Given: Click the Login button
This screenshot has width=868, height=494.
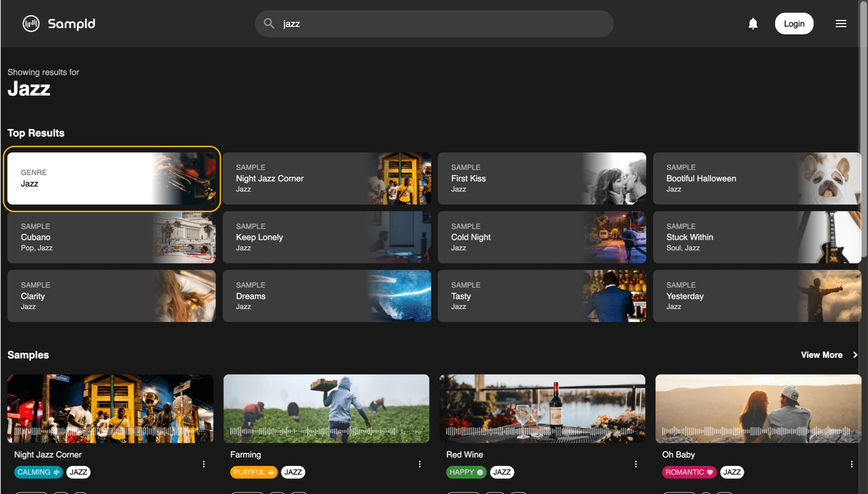Looking at the screenshot, I should tap(794, 23).
